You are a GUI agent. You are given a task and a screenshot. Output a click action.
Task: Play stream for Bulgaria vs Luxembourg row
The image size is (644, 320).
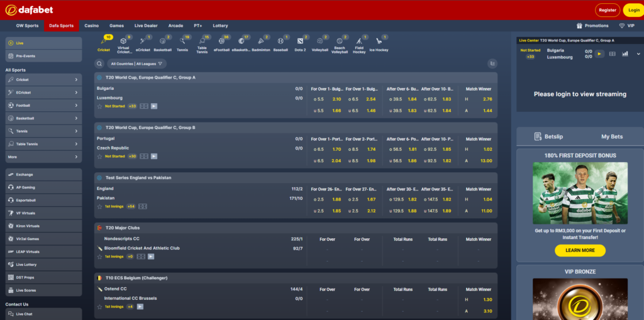(154, 106)
